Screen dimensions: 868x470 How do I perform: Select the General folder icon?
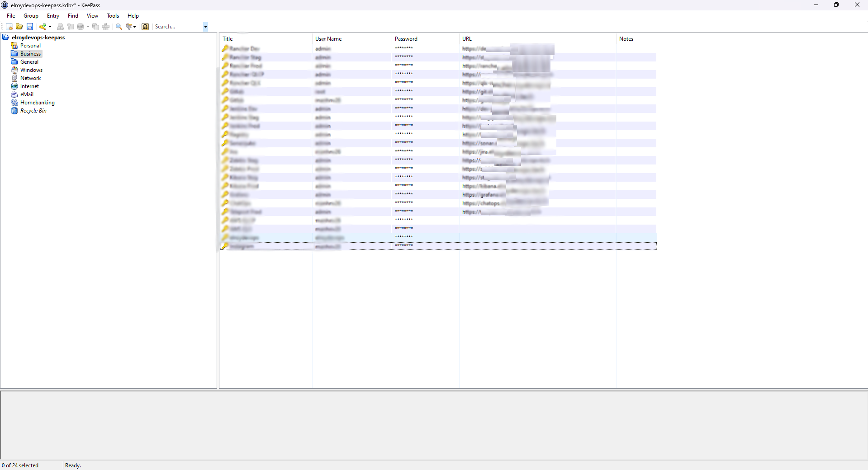tap(14, 62)
